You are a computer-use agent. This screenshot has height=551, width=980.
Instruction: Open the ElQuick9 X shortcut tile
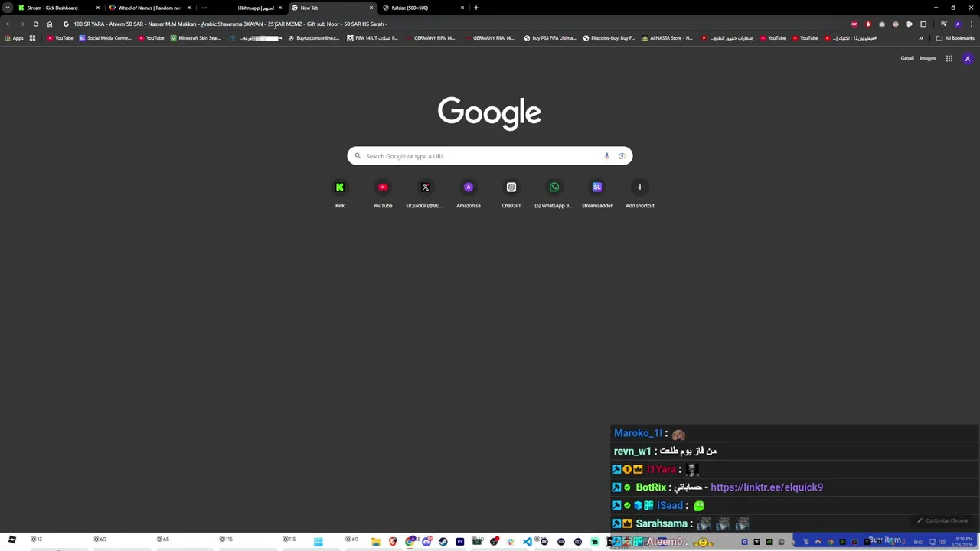(426, 194)
